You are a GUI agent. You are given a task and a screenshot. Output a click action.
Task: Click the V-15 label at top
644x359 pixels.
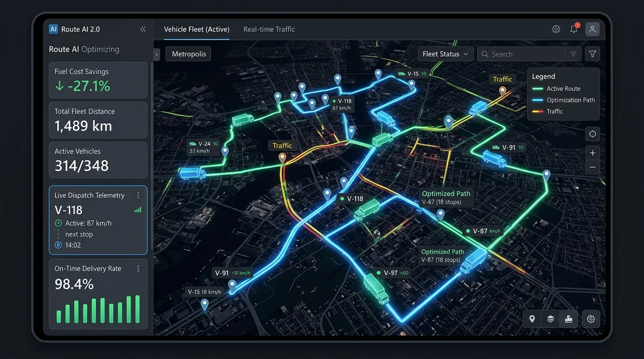[412, 74]
